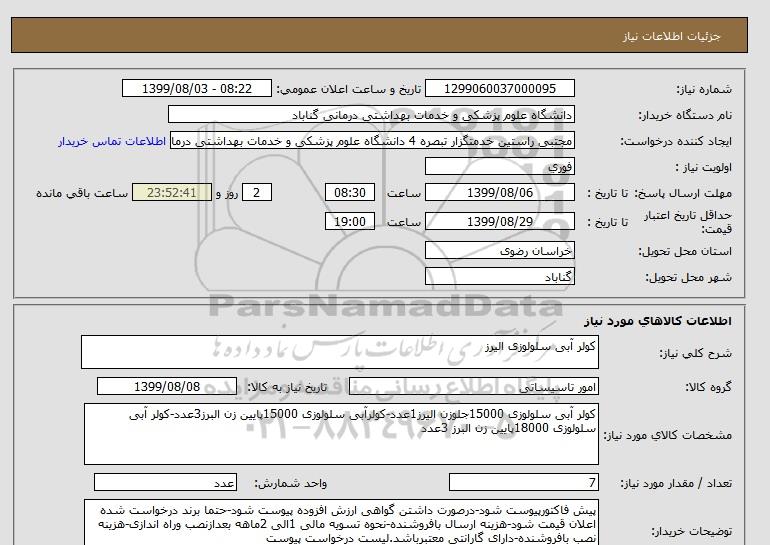Click the label استان محل تحویل
This screenshot has height=545, width=770.
pos(685,251)
